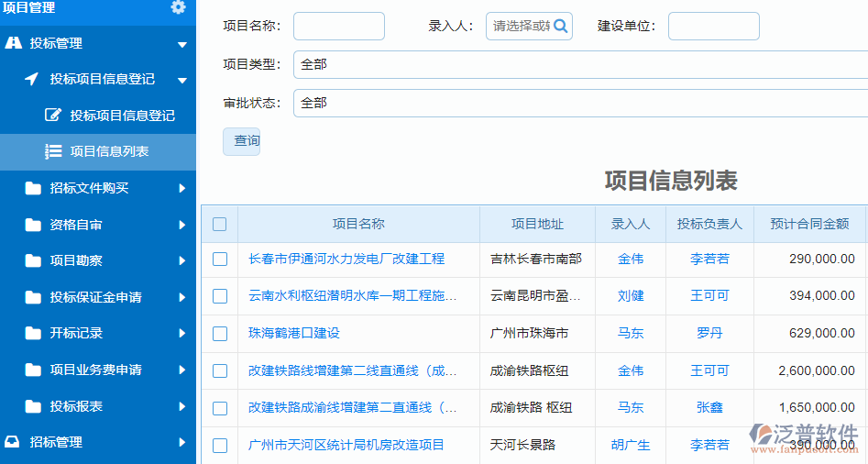Click the folder icon beside 资格自审
The image size is (868, 464).
pyautogui.click(x=34, y=225)
